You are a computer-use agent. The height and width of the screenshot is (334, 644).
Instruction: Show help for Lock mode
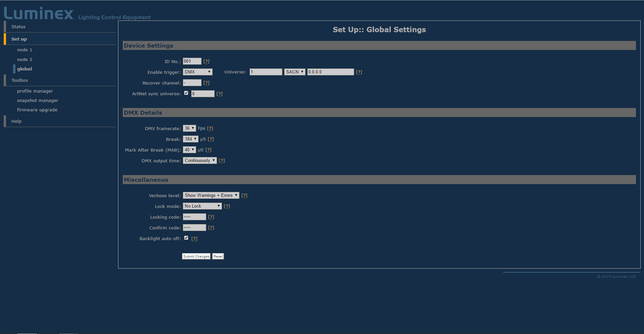[x=227, y=206]
